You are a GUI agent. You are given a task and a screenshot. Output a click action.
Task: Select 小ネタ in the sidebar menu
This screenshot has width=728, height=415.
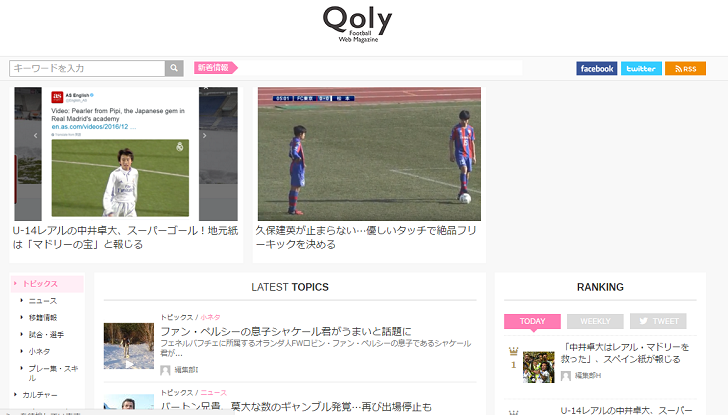point(39,351)
